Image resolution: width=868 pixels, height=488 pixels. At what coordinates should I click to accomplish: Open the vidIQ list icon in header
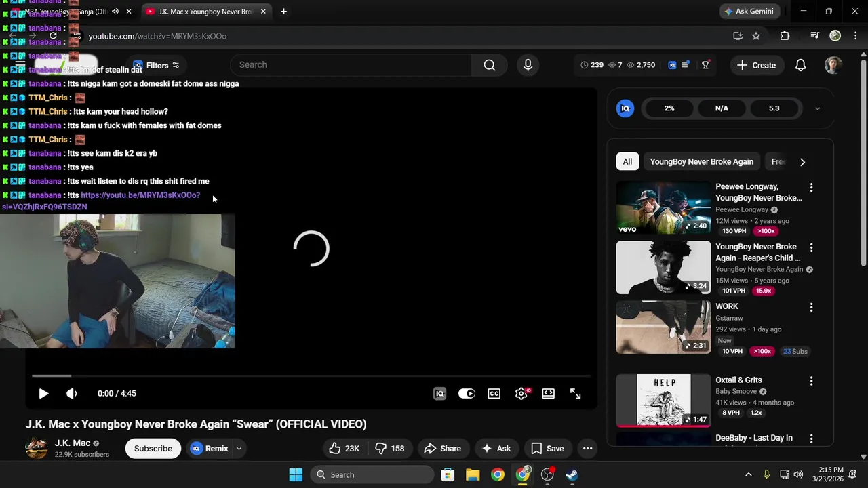tap(686, 65)
